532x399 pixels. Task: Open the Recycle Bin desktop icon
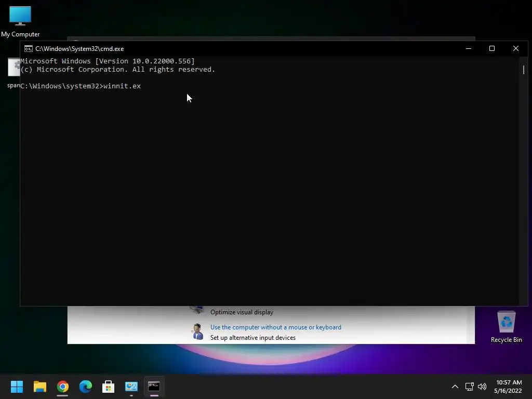coord(506,326)
